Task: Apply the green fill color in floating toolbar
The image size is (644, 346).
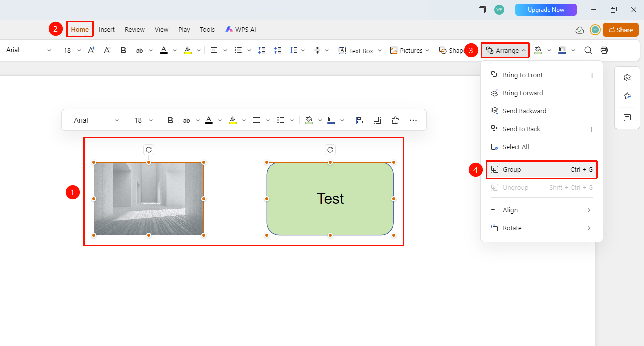Action: coord(309,120)
